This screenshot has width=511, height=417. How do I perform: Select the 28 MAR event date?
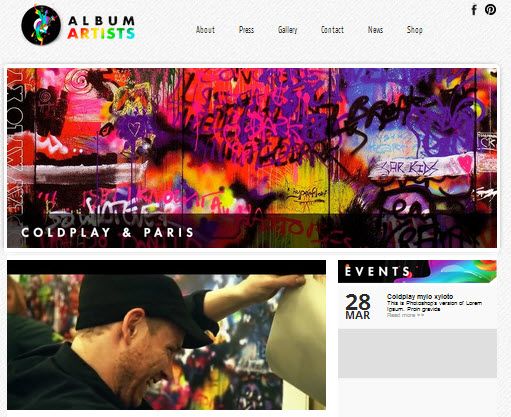(x=358, y=306)
